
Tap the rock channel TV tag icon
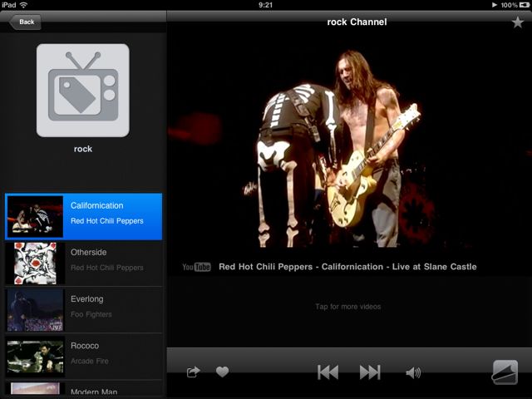click(83, 91)
